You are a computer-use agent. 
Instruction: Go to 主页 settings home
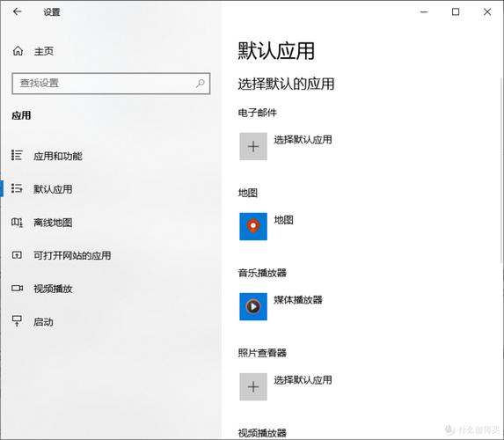44,51
